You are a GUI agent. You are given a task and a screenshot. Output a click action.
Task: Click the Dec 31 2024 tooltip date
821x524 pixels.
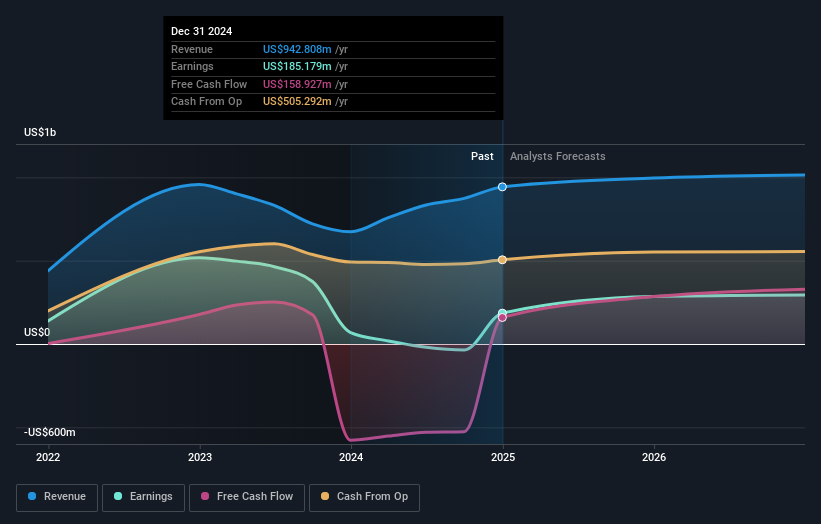tap(202, 31)
